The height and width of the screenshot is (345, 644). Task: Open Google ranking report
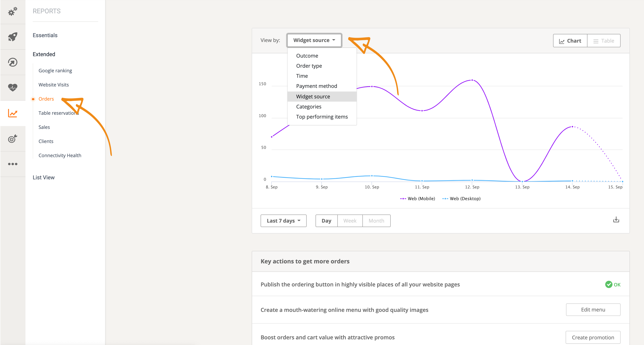tap(55, 71)
